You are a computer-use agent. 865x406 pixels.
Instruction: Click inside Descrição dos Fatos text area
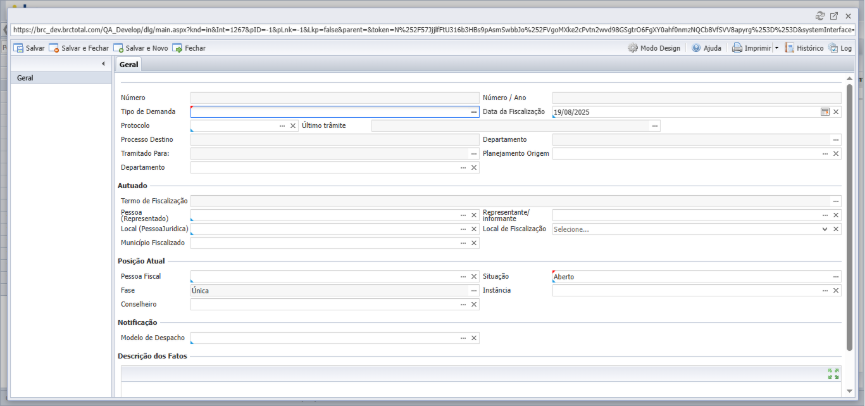pyautogui.click(x=481, y=389)
